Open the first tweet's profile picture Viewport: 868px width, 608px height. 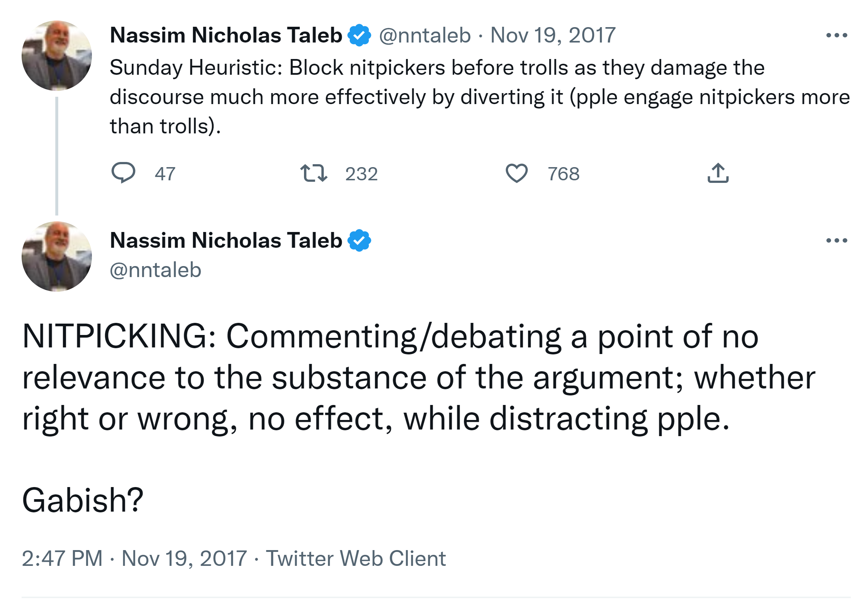pos(57,56)
